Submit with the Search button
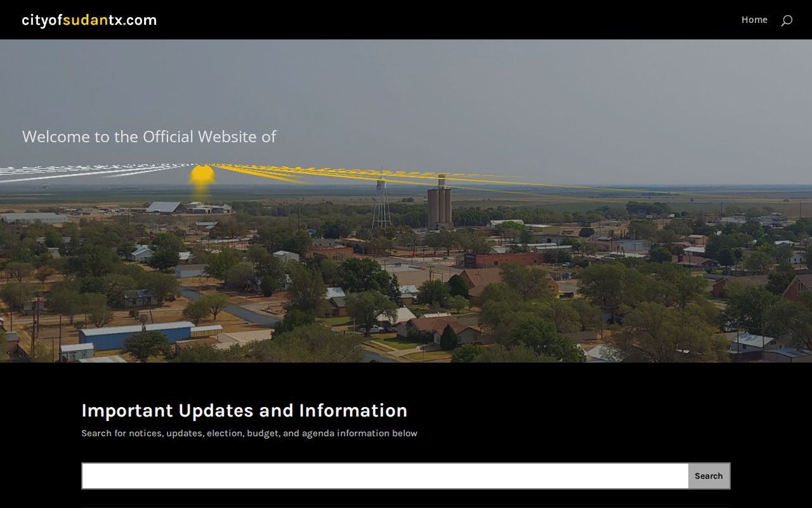Image resolution: width=812 pixels, height=508 pixels. point(709,476)
